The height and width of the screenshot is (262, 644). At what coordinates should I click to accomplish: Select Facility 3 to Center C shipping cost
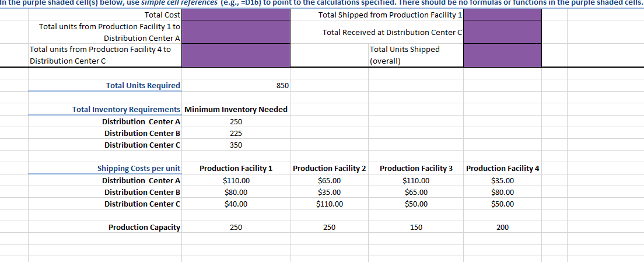tap(416, 204)
